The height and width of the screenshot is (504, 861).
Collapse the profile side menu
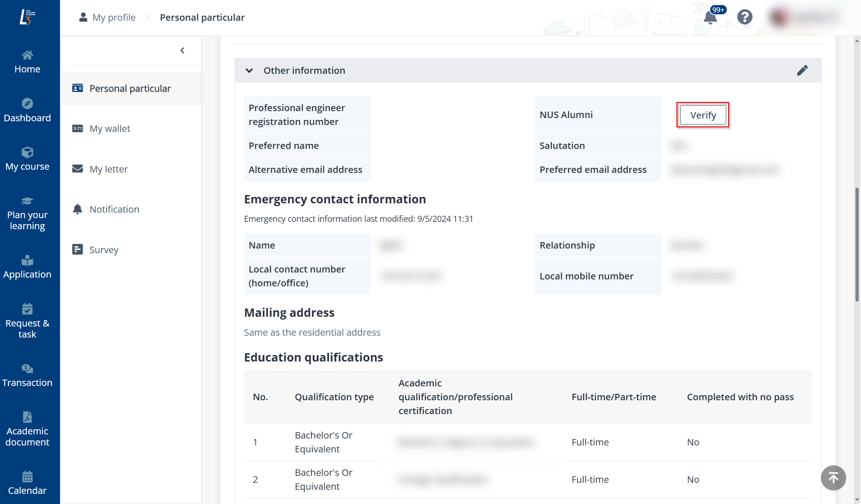pyautogui.click(x=182, y=50)
